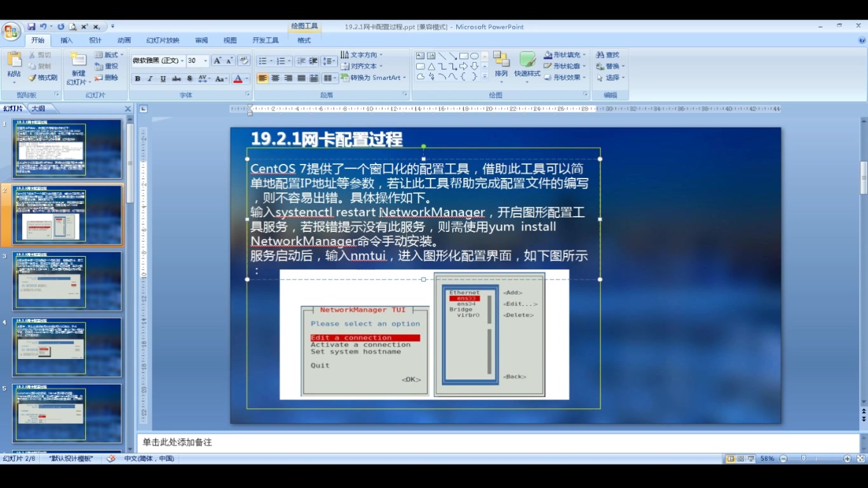Open Layout (版式) dropdown
This screenshot has width=868, height=488.
[x=109, y=55]
